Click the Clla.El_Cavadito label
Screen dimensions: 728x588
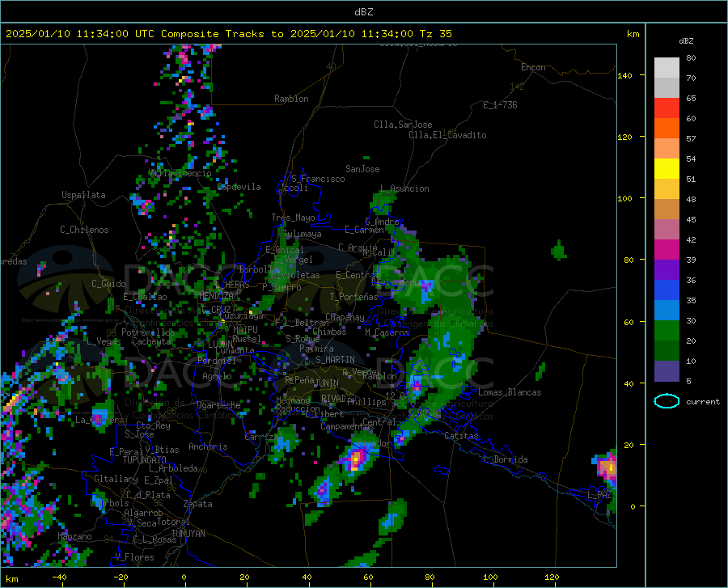pos(447,135)
